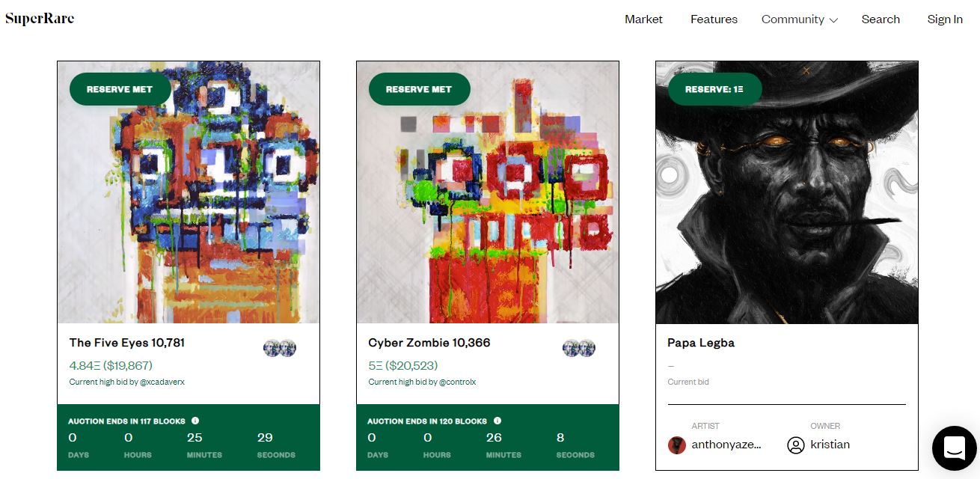980x479 pixels.
Task: Click the info icon on the 120 blocks auction
Action: coord(497,421)
